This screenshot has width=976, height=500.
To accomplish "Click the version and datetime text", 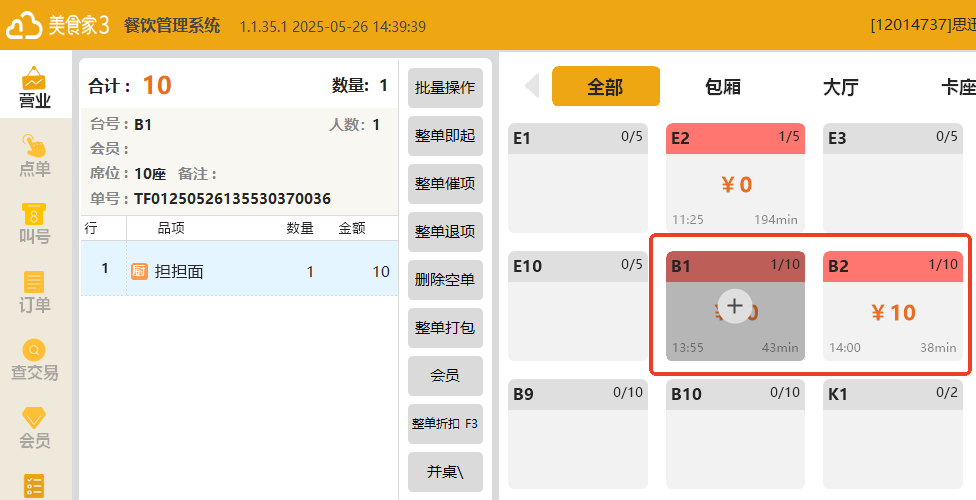I will click(333, 27).
